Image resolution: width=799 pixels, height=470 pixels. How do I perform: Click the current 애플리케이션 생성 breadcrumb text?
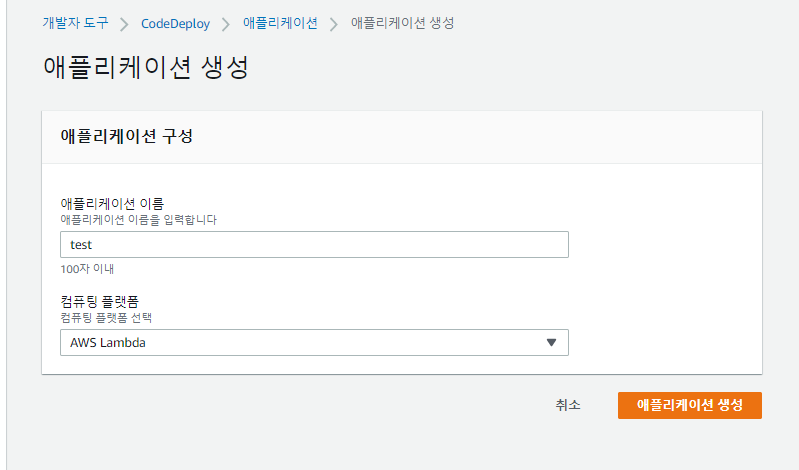click(402, 23)
